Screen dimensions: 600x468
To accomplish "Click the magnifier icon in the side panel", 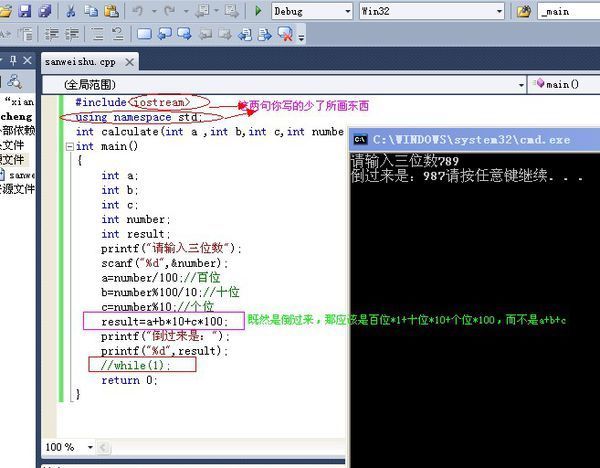I will 15,81.
